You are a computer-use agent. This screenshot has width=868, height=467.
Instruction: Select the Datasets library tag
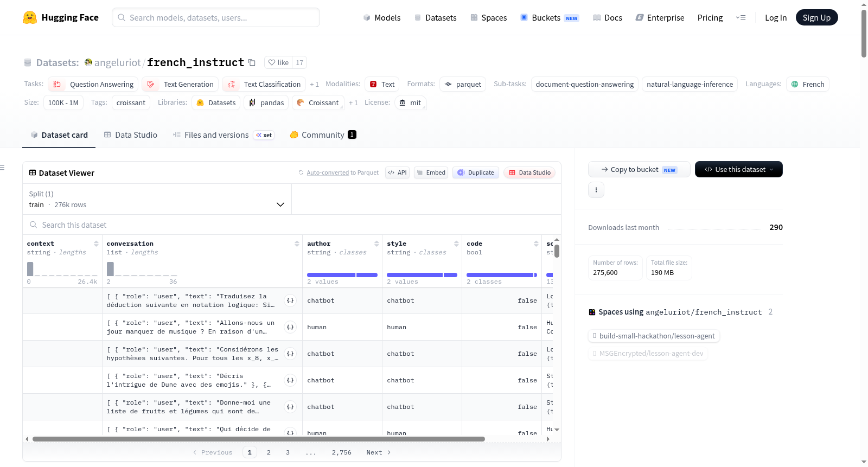[x=216, y=103]
